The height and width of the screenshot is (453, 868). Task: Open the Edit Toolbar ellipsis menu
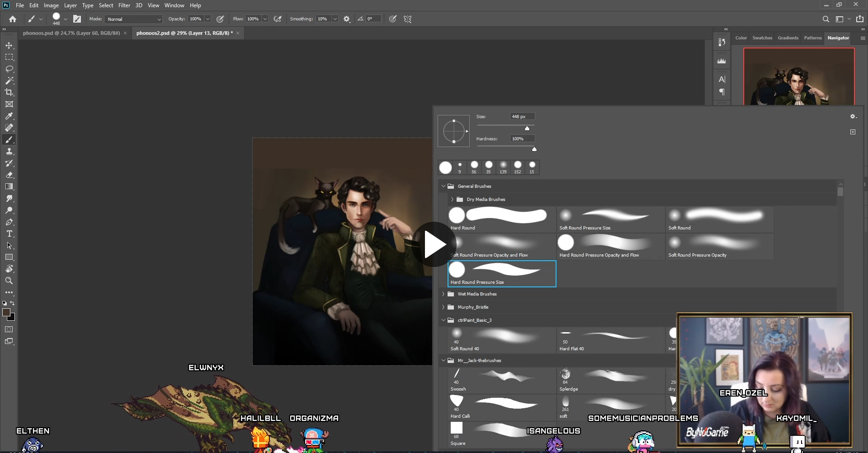point(9,292)
